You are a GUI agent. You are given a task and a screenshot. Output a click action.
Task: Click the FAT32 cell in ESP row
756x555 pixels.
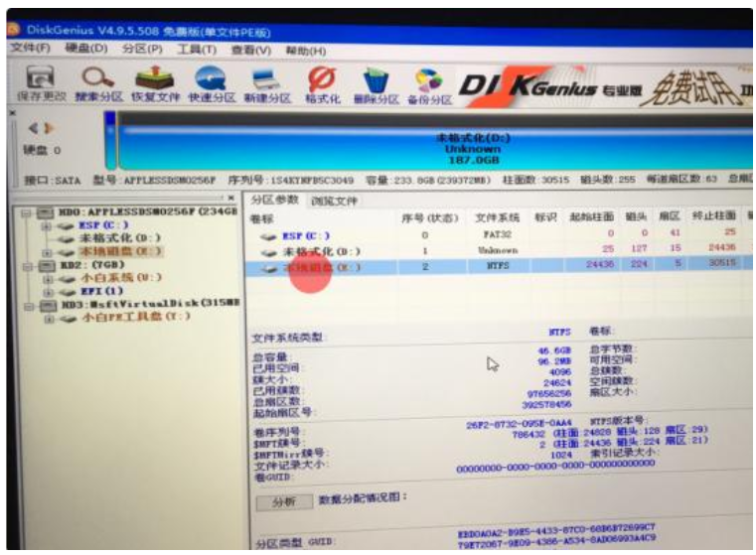[x=497, y=234]
